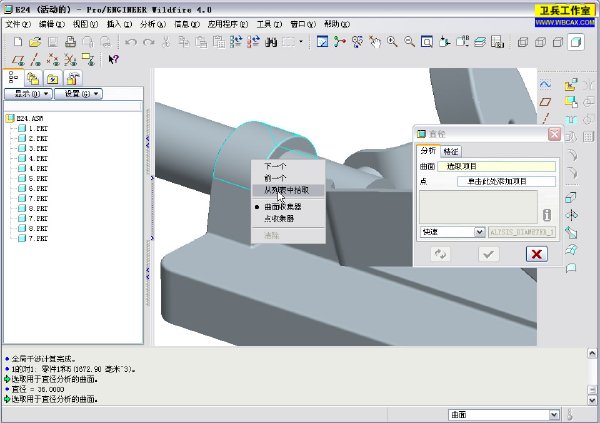Open the 编辑 menu
The width and height of the screenshot is (600, 423).
pos(52,24)
